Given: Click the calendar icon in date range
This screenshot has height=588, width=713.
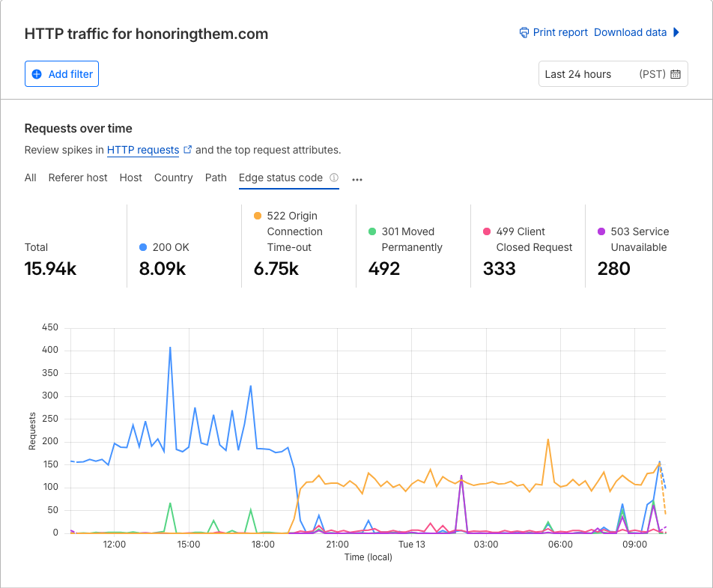Looking at the screenshot, I should (676, 74).
